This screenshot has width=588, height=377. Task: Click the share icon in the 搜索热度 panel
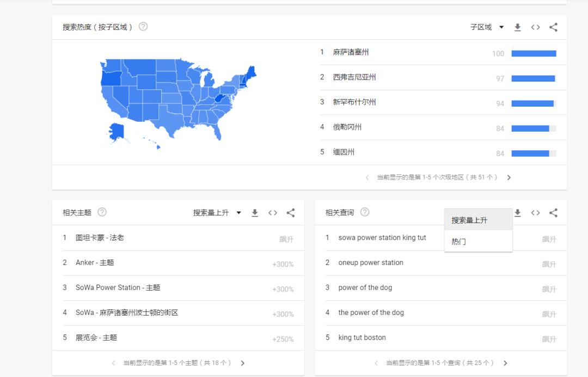[553, 27]
